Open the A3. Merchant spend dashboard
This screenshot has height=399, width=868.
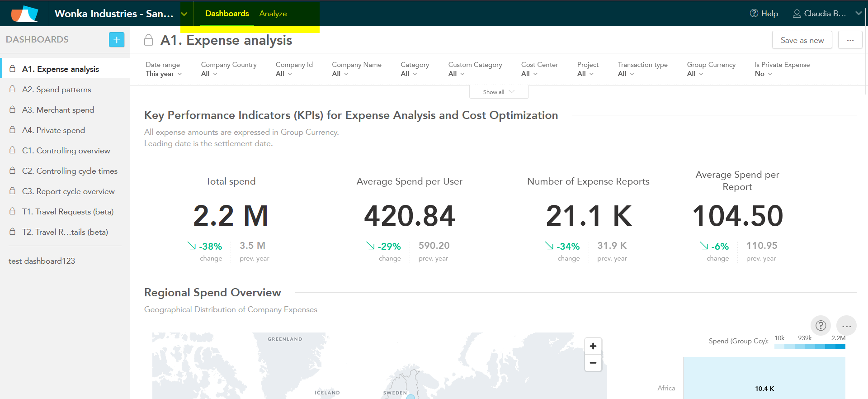58,110
